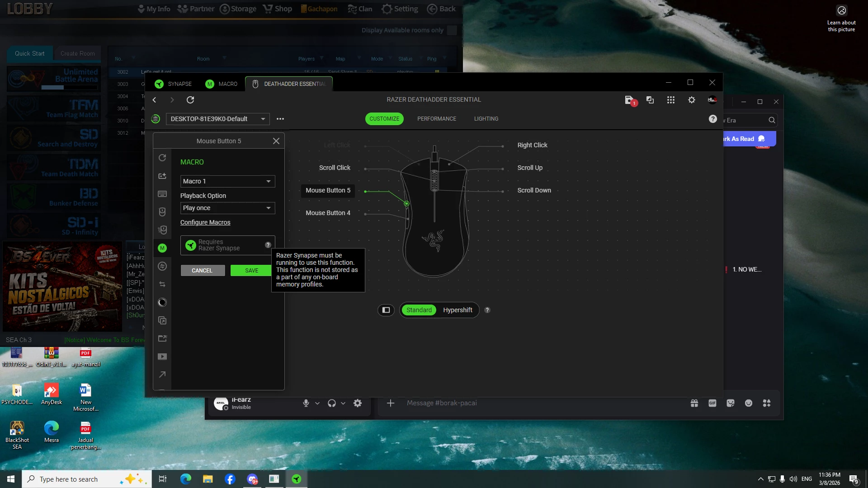The width and height of the screenshot is (868, 488).
Task: Open the Keyboard Function icon in sidebar
Action: click(x=162, y=194)
